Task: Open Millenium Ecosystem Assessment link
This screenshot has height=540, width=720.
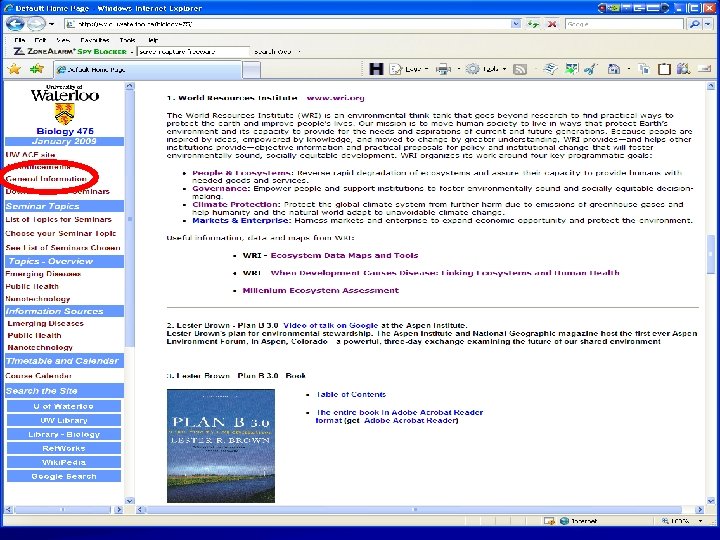Action: [x=321, y=290]
